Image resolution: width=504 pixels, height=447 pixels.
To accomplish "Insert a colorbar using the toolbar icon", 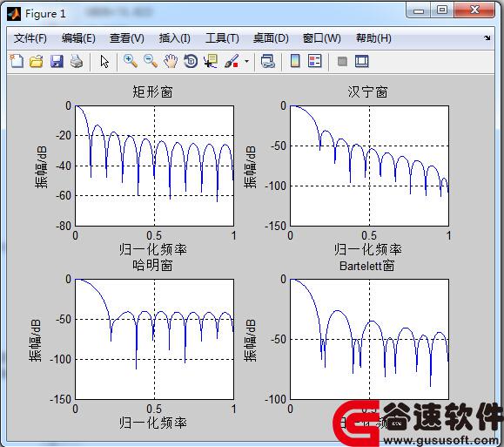I will (x=295, y=61).
